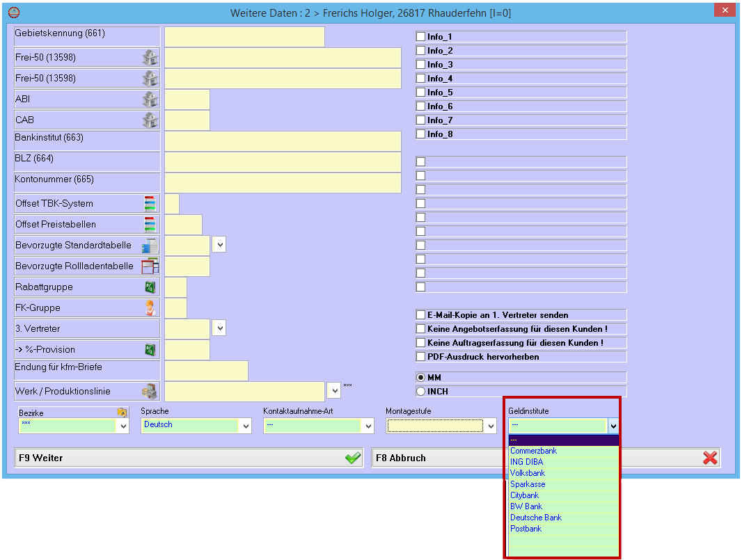Click the application icon in title bar
Image resolution: width=742 pixels, height=560 pixels.
point(14,13)
